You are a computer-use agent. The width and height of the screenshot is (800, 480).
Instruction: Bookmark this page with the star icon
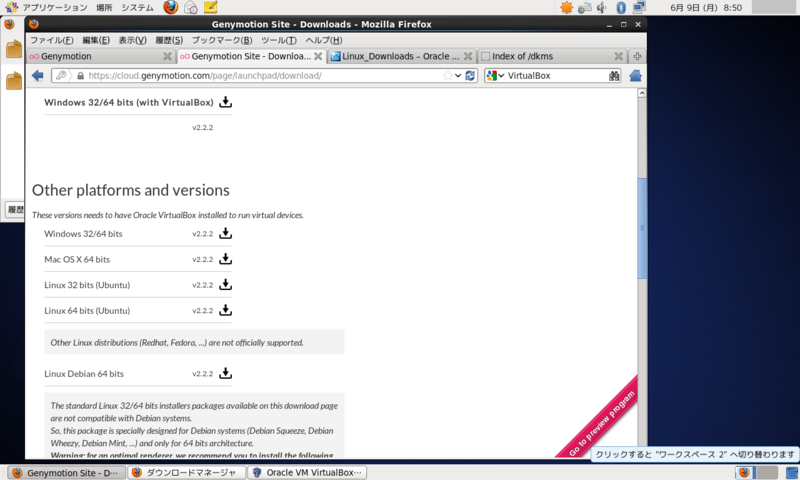[x=447, y=75]
